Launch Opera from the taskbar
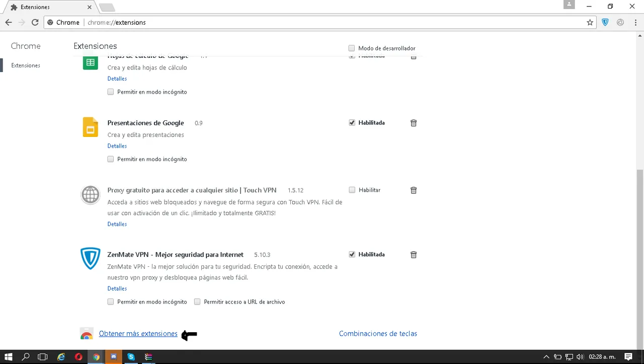644x364 pixels. (78, 357)
